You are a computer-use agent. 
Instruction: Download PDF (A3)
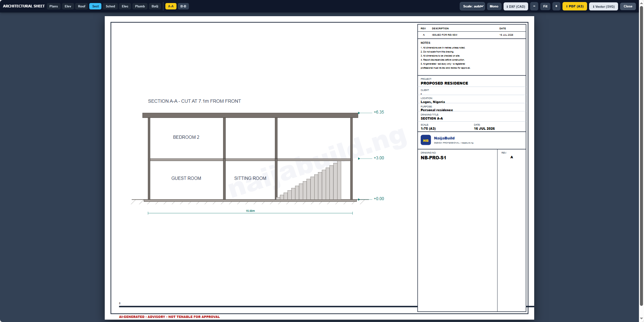(575, 6)
